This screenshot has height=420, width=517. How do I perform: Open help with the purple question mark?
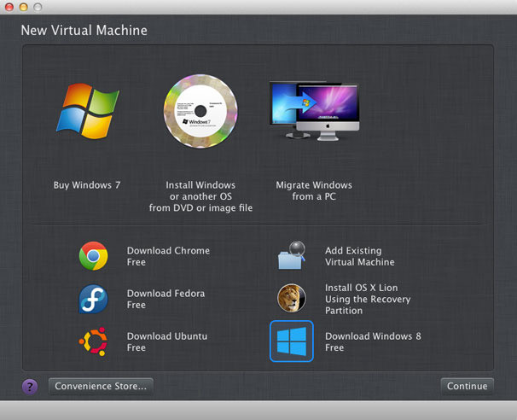coord(30,387)
